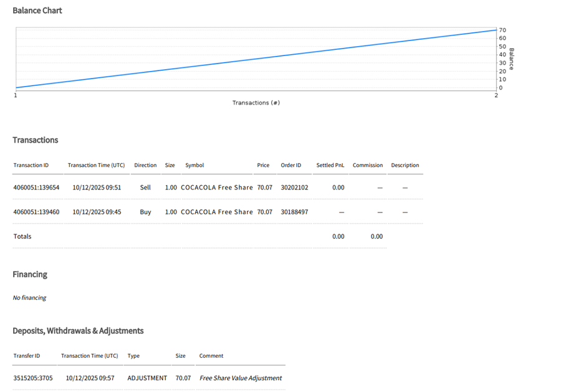This screenshot has width=586, height=392.
Task: Select order ID 30188497
Action: click(294, 212)
